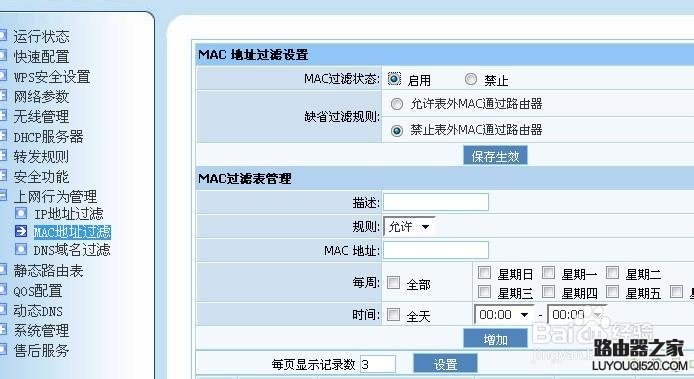Select MAC地址过滤 submenu item
The width and height of the screenshot is (694, 379).
(x=72, y=232)
